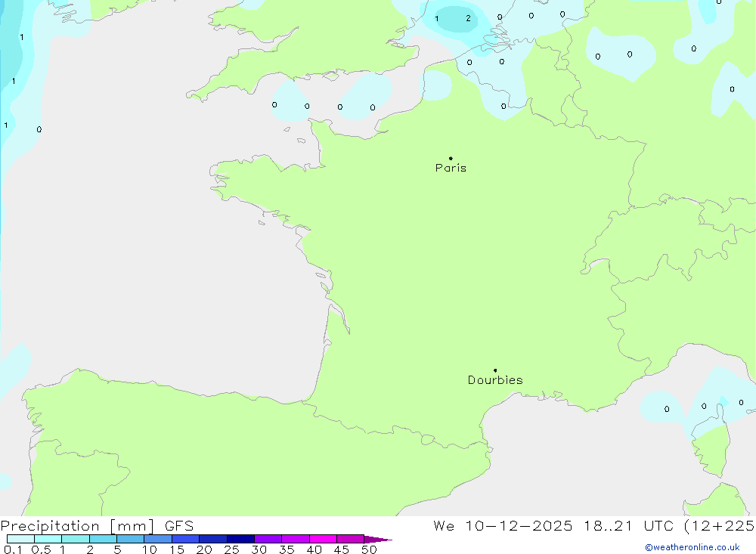Click the 18..21 UTC time range text
Viewport: 756px width, 554px height.
[x=611, y=526]
